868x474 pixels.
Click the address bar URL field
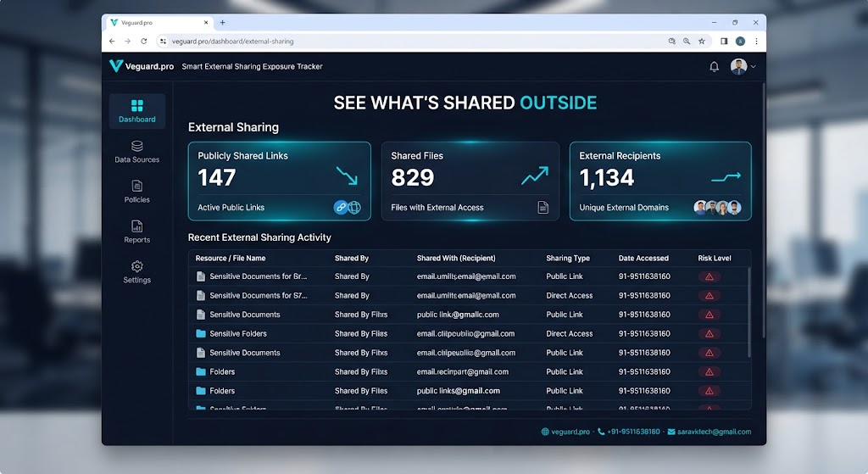(415, 41)
